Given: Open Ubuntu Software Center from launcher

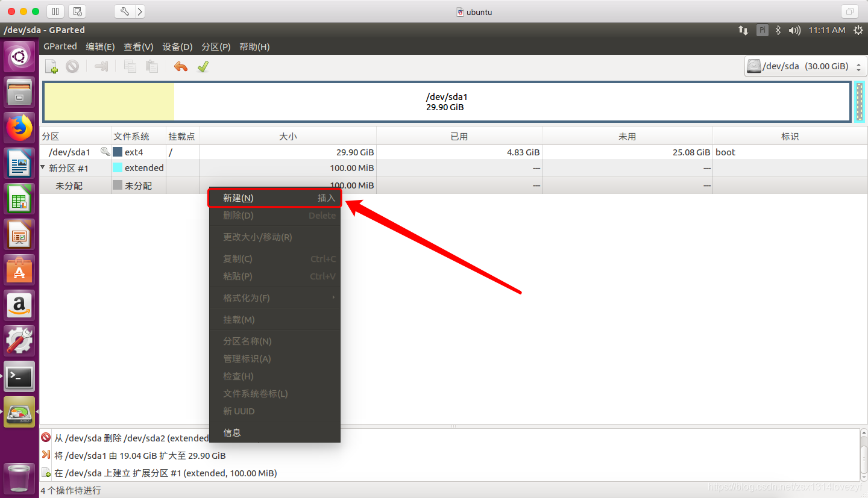Looking at the screenshot, I should (x=19, y=270).
